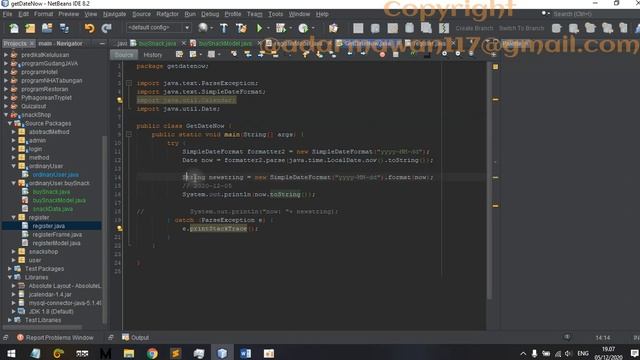Run the project with green play icon

click(x=259, y=28)
